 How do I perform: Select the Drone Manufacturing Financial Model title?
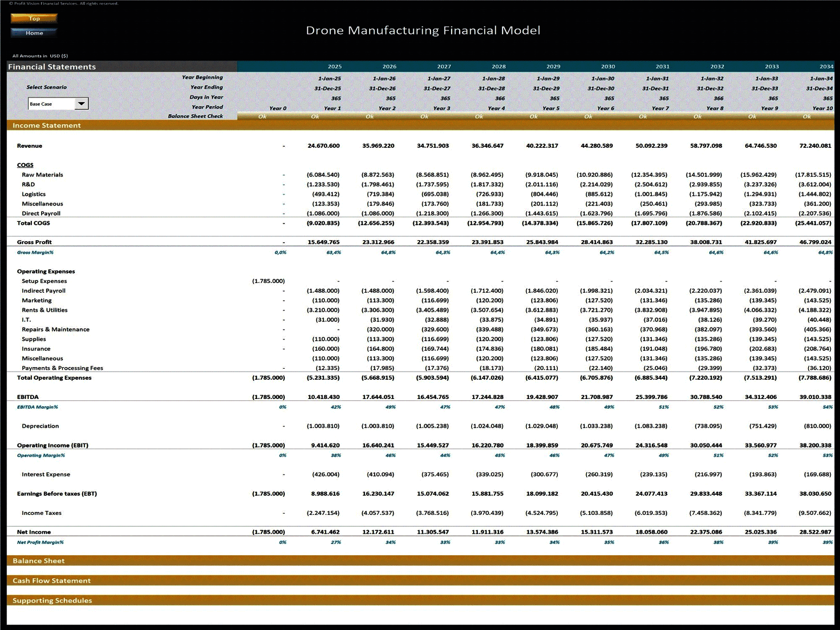coord(423,30)
